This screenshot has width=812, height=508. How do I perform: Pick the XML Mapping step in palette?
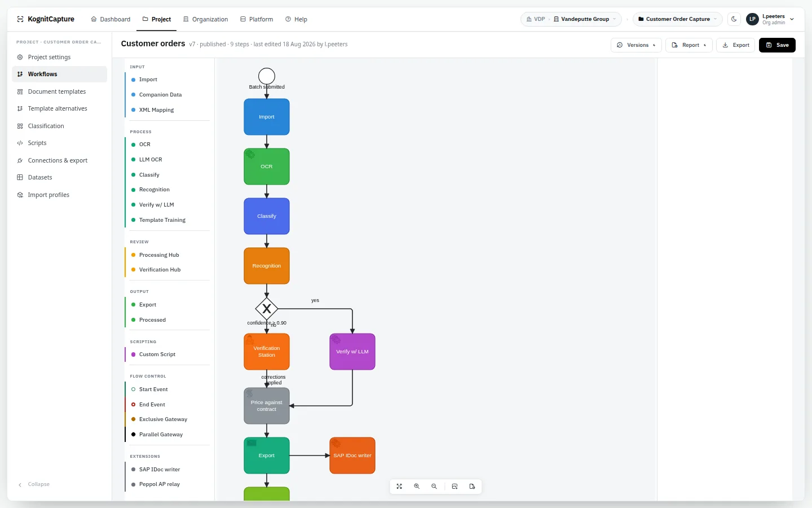pyautogui.click(x=168, y=110)
